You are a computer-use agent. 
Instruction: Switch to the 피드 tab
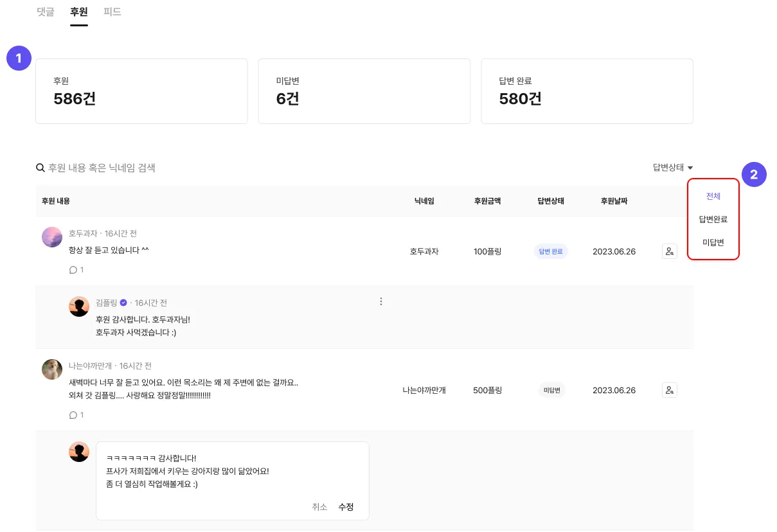coord(112,12)
